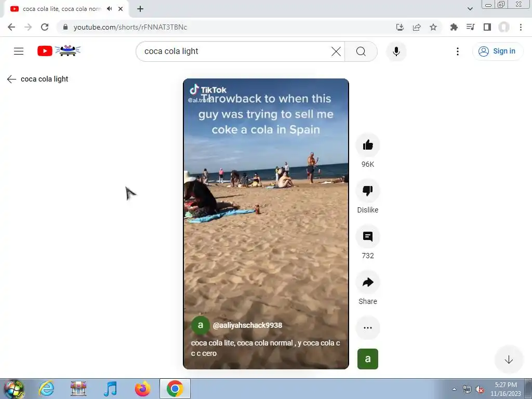Go back to coca cola light results
Viewport: 532px width, 399px height.
pyautogui.click(x=11, y=79)
